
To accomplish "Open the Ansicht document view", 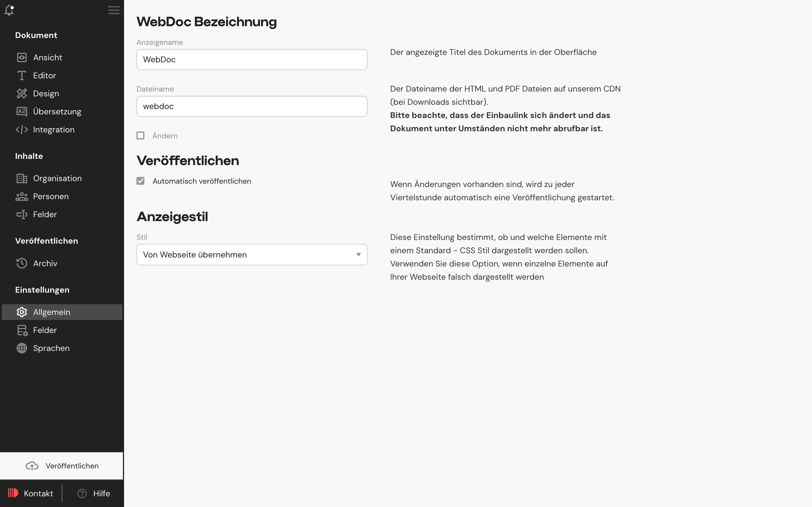I will point(47,57).
